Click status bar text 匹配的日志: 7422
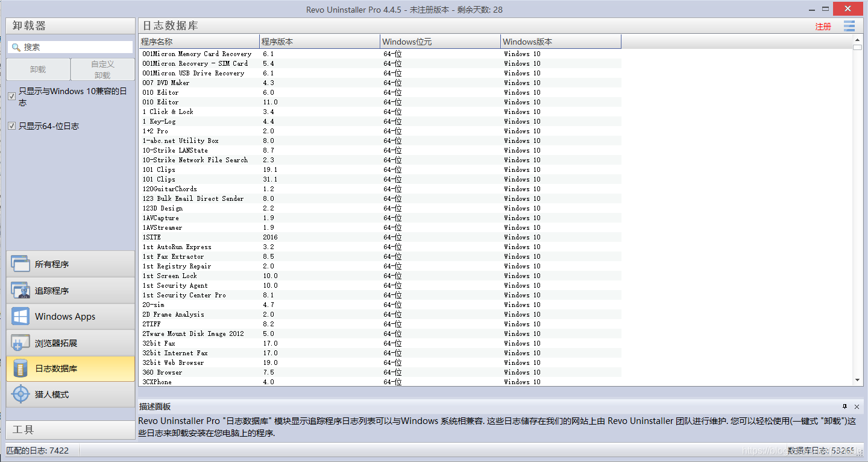 (x=37, y=451)
